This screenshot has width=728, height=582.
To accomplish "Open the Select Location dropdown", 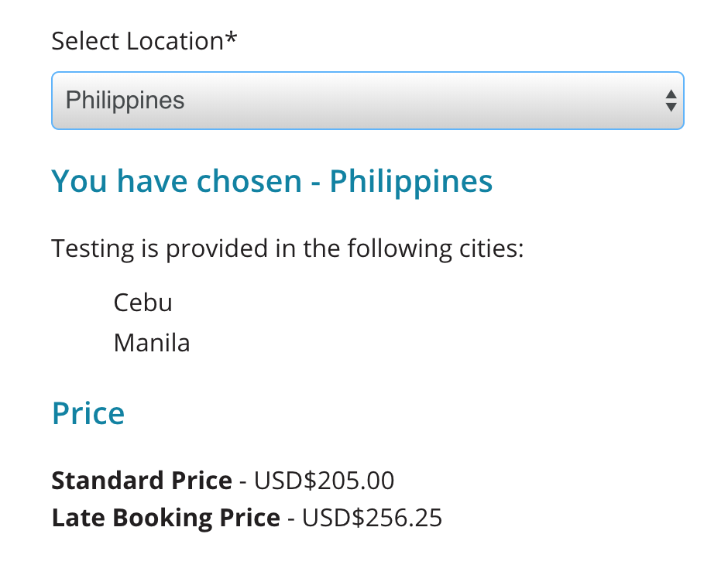I will pyautogui.click(x=367, y=101).
